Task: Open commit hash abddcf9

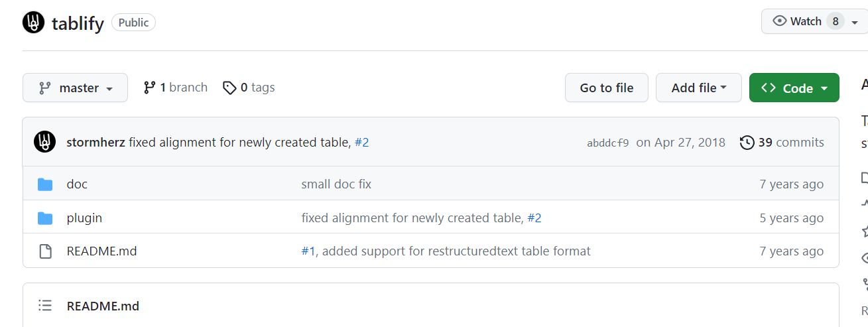Action: point(607,143)
